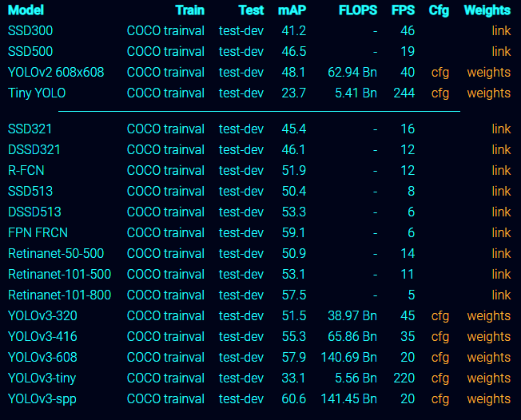
Task: Download weights for YOLOv3-608
Action: pos(489,358)
